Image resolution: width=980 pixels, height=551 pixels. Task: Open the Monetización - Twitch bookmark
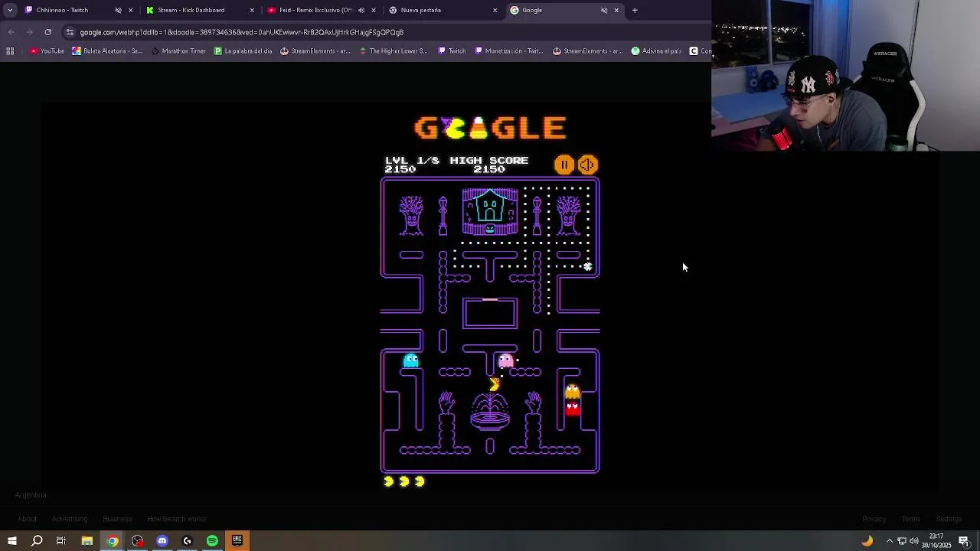pos(508,51)
